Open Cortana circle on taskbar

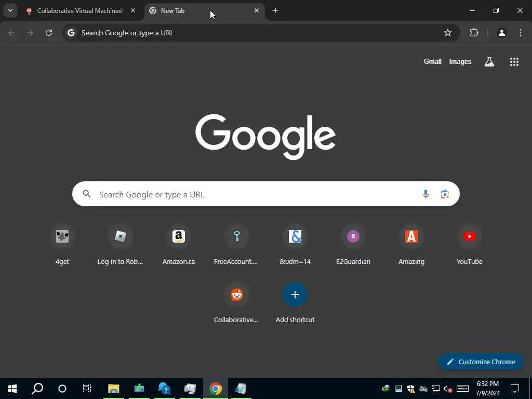62,389
